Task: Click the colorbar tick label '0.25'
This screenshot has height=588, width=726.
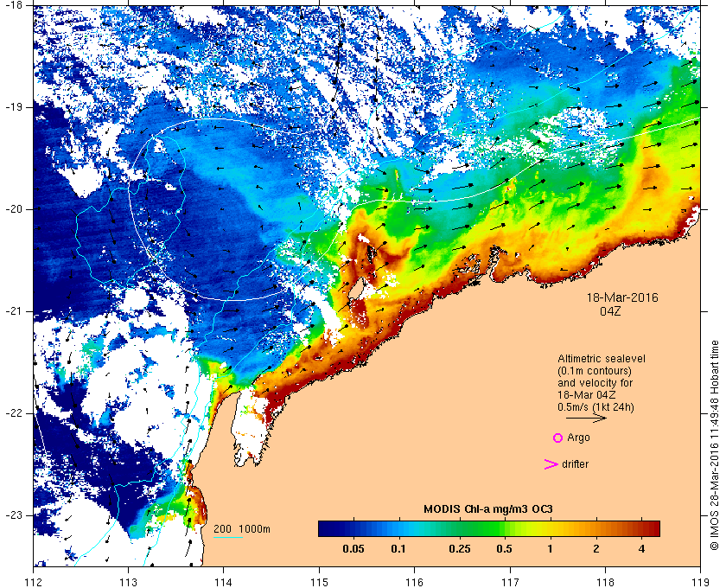Action: [460, 549]
